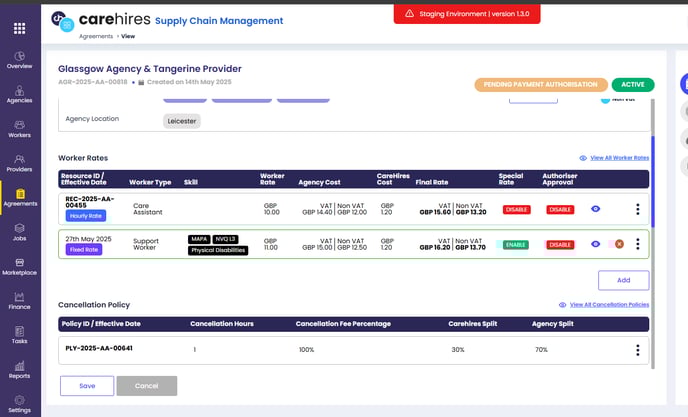The height and width of the screenshot is (417, 688).
Task: Click the blue round icon on right panel edge
Action: (x=684, y=84)
